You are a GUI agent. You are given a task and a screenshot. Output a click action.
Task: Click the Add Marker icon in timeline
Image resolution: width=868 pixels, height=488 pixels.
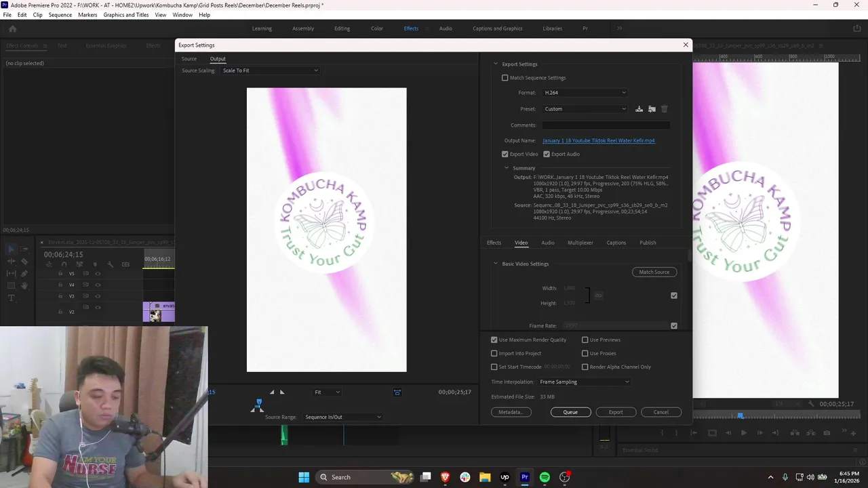[95, 264]
